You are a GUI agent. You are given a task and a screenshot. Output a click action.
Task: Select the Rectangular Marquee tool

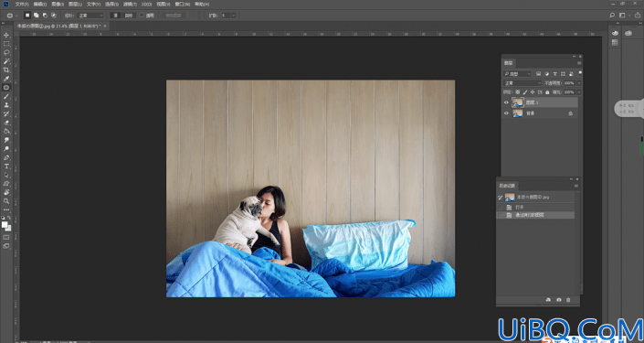click(6, 44)
